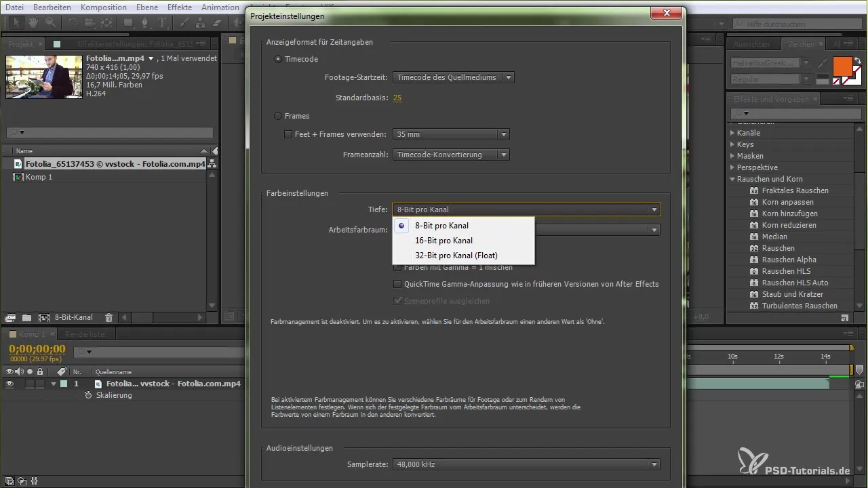868x488 pixels.
Task: Select the Pen tool
Action: pos(146,23)
